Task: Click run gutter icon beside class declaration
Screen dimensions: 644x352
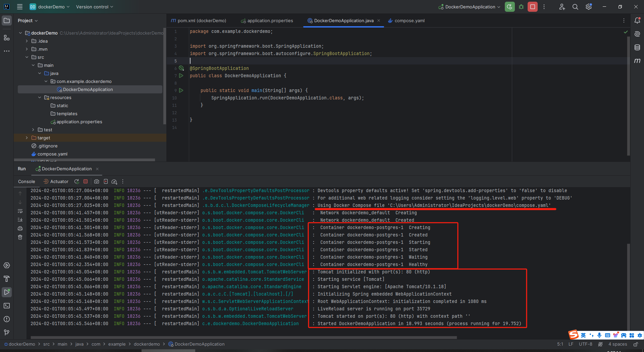Action: click(x=181, y=76)
